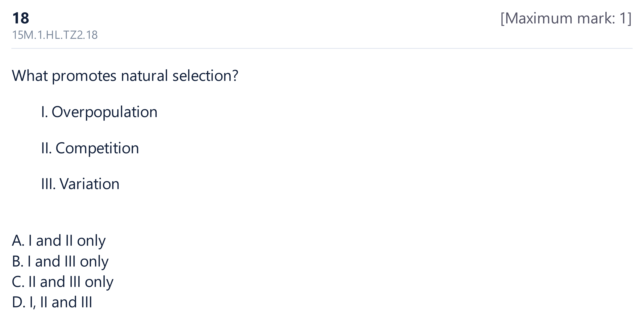Screen dimensions: 644x320
Task: Click the 'What promotes natural selection?' question text
Action: coord(125,76)
